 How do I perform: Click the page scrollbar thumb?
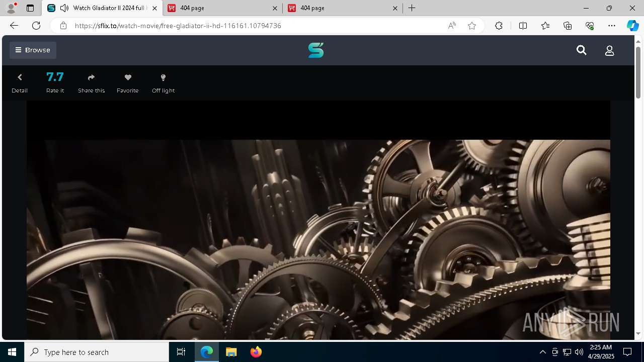pos(638,72)
